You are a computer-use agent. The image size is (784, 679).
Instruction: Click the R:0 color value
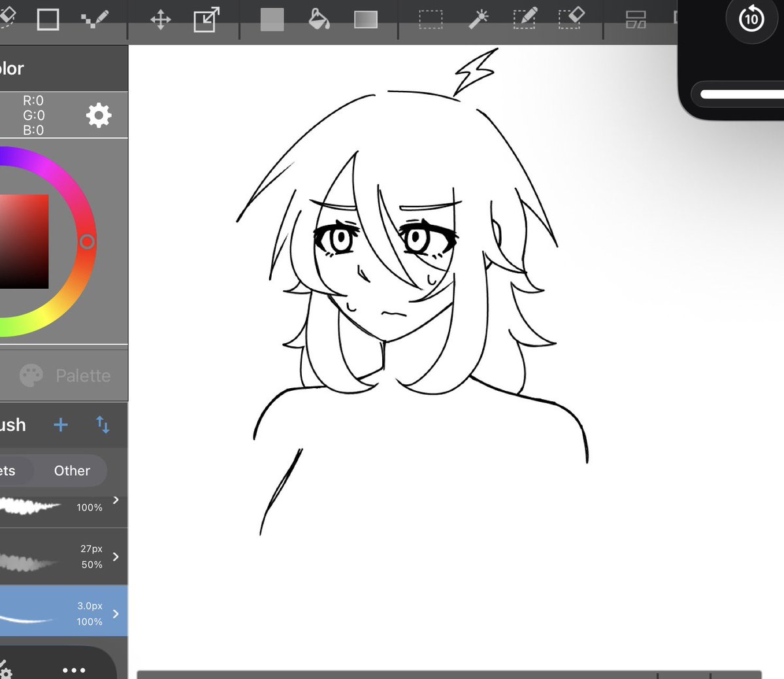[33, 101]
